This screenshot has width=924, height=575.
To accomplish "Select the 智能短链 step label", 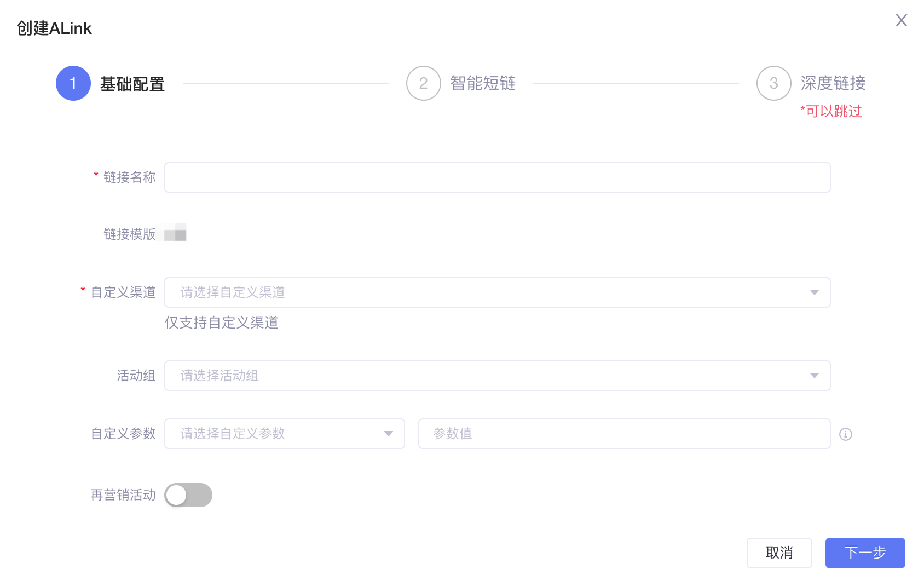I will tap(483, 83).
